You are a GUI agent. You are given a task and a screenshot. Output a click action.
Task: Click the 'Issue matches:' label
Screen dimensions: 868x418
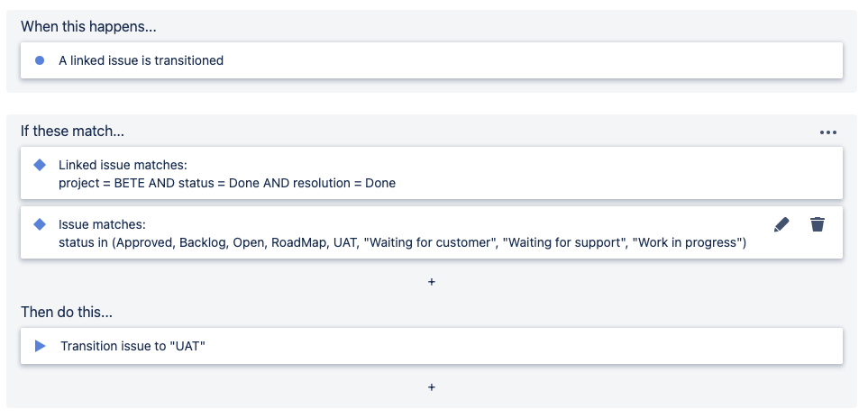102,223
